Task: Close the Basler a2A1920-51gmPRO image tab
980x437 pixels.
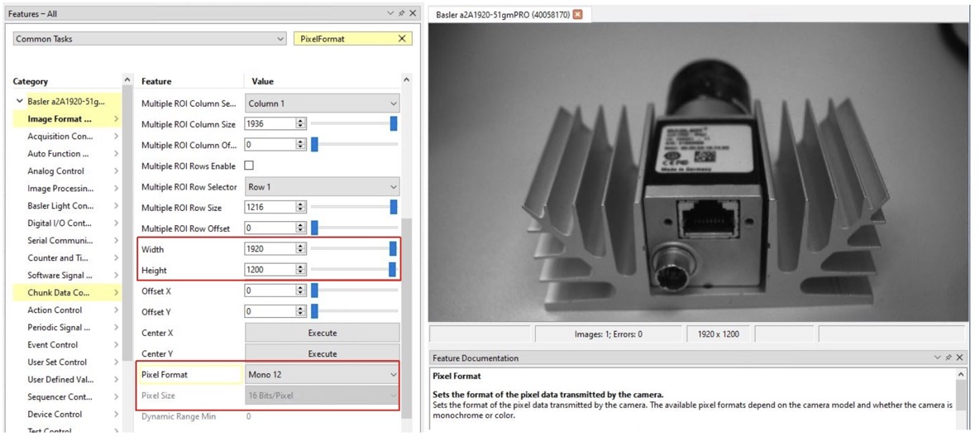Action: pyautogui.click(x=577, y=14)
